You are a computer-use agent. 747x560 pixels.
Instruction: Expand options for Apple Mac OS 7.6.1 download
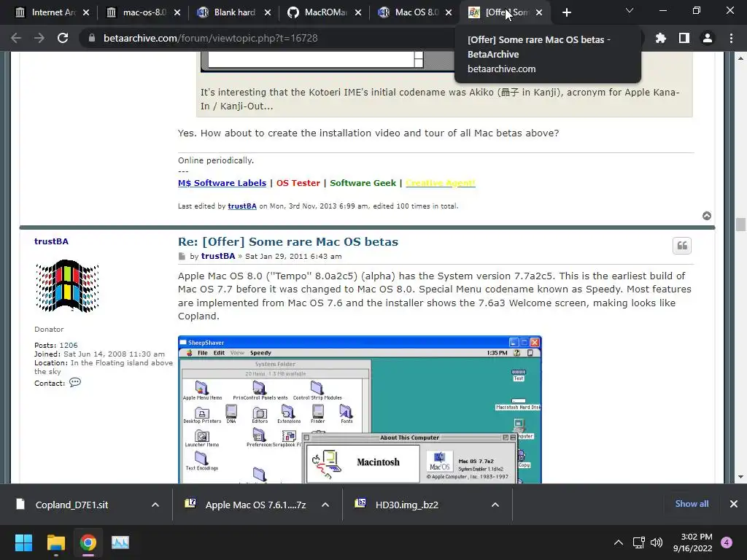325,505
